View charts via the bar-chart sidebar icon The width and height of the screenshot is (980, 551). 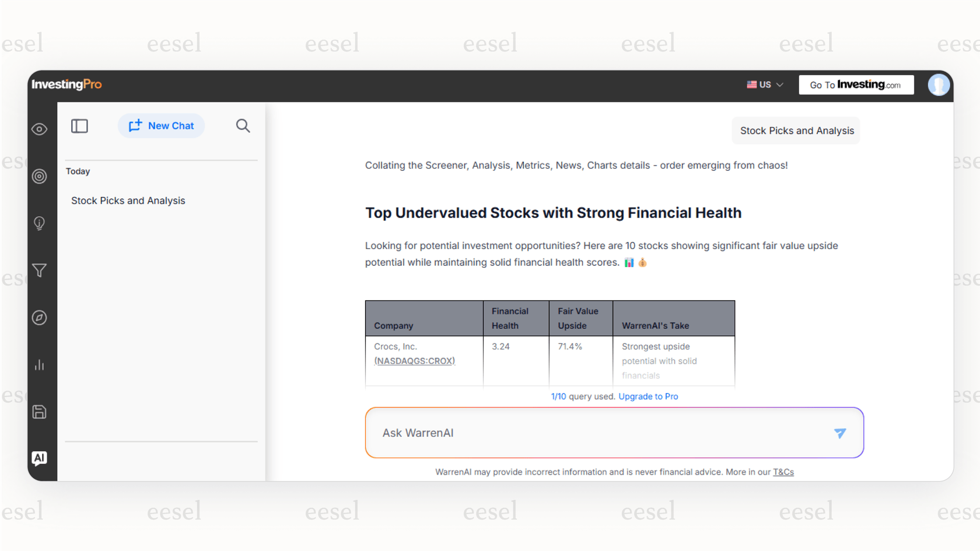(x=39, y=365)
